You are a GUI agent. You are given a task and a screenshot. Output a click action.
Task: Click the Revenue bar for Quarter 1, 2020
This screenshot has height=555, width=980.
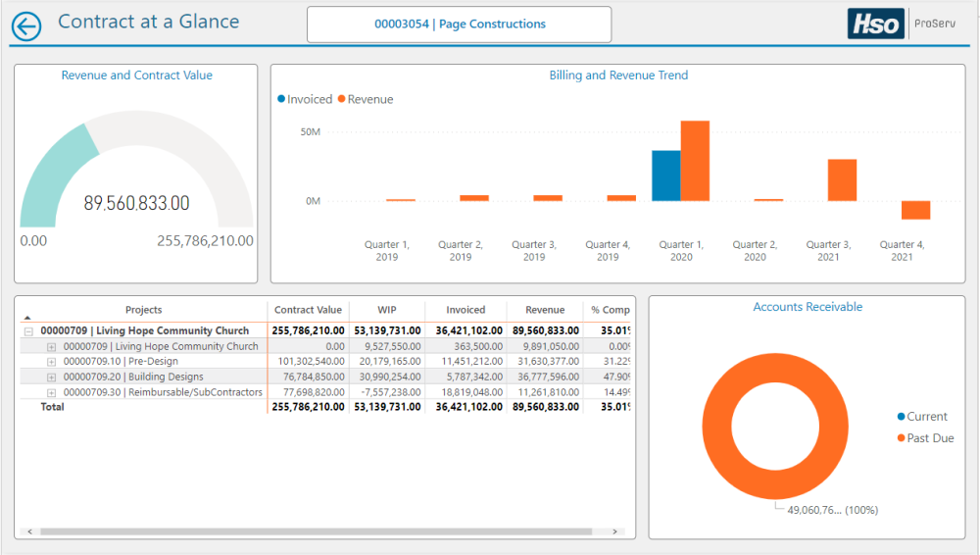[695, 161]
